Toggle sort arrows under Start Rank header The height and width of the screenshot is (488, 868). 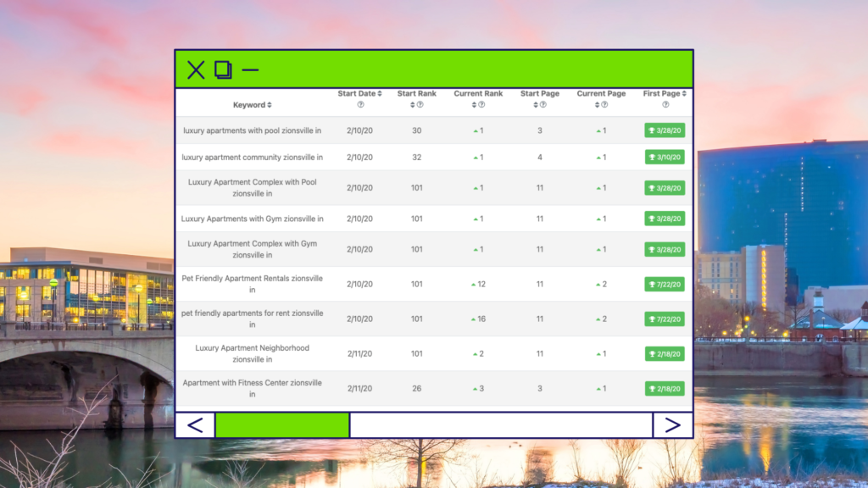pyautogui.click(x=413, y=105)
